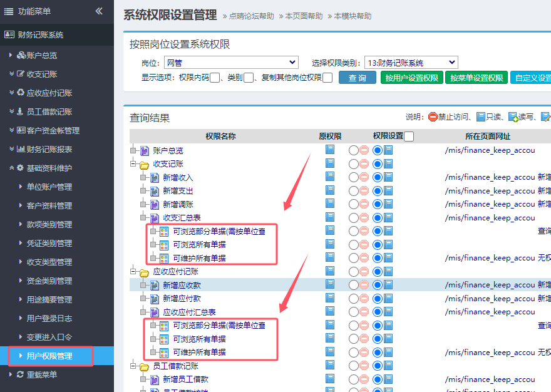This screenshot has height=392, width=551.
Task: Click the 基础资料维护 gear icon
Action: 21,168
